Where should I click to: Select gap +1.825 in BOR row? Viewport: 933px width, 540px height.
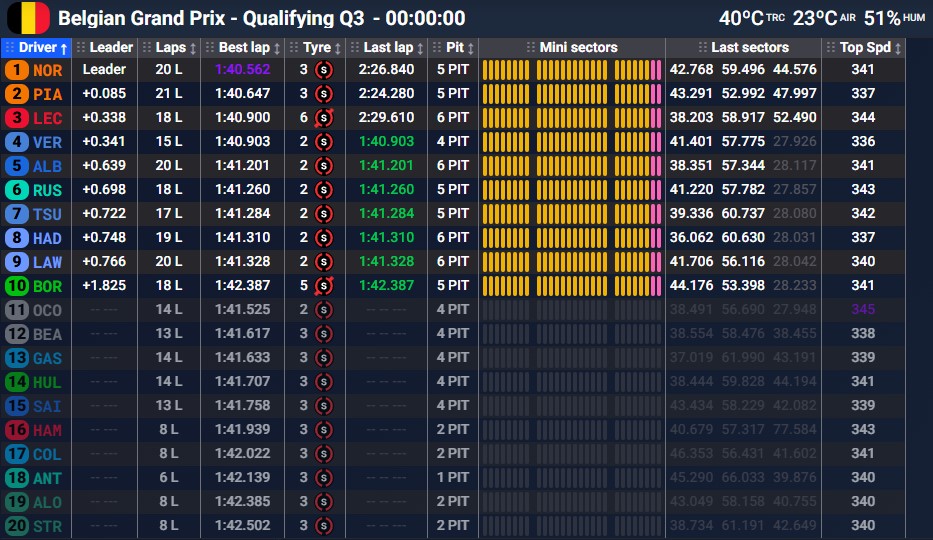point(104,285)
